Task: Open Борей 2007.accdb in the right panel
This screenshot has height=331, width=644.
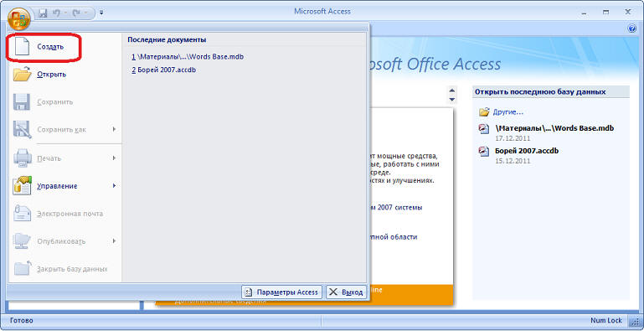Action: [x=527, y=151]
